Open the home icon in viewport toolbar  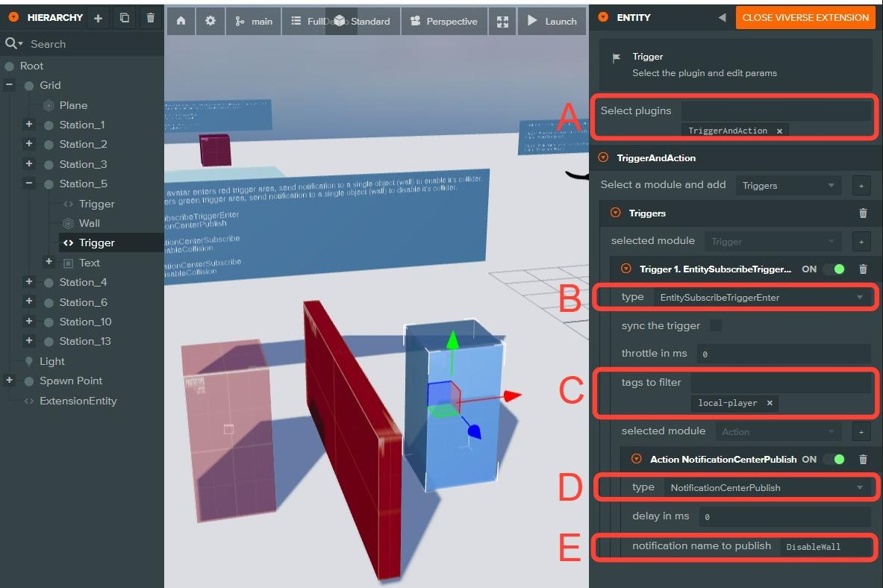click(181, 22)
